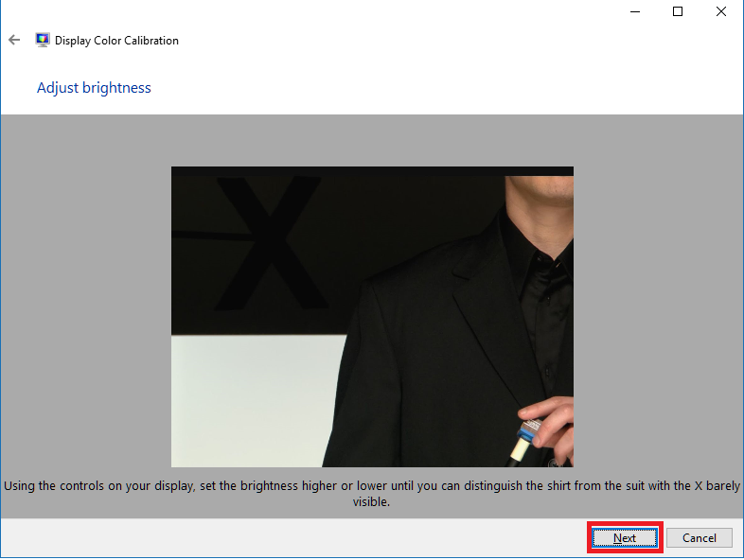744x560 pixels.
Task: Click the 'Adjust brightness' heading
Action: 94,88
